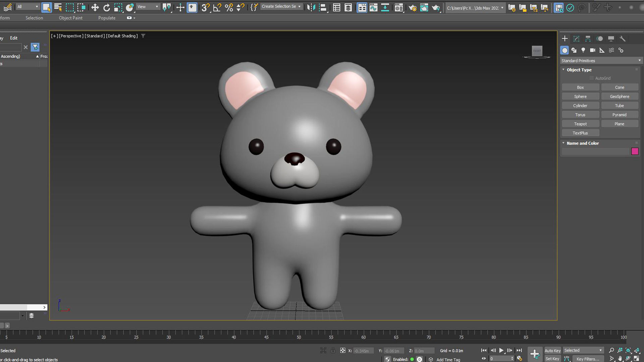
Task: Click the Mirror tool icon
Action: point(311,7)
